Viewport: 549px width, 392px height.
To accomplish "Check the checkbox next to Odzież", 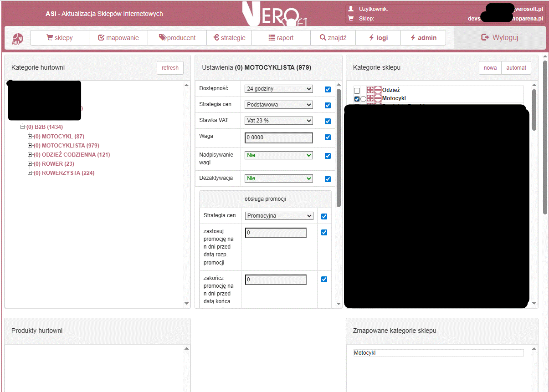I will pos(357,90).
